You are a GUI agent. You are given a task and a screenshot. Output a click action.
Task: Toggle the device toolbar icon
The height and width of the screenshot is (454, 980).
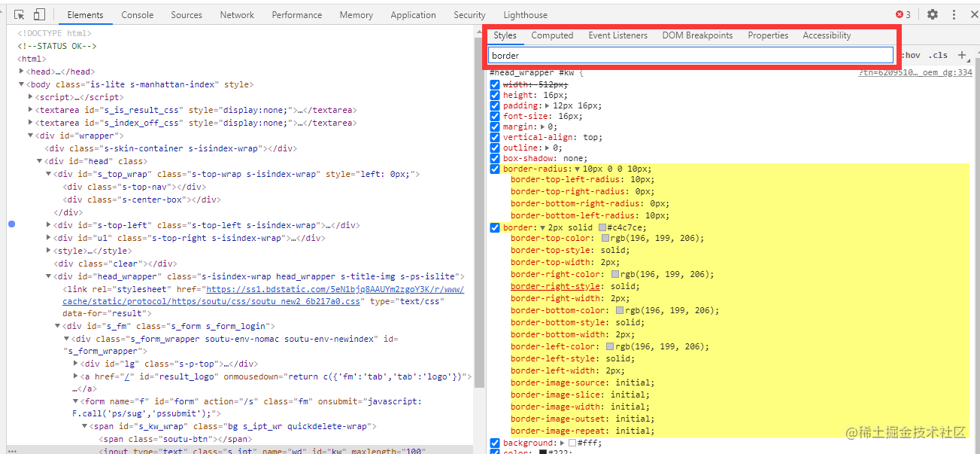coord(39,14)
